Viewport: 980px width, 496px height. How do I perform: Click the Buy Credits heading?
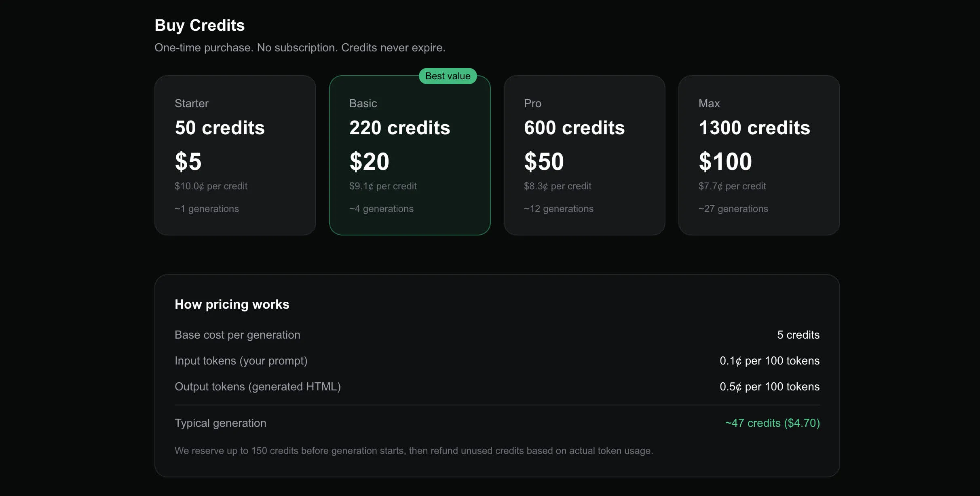click(199, 25)
